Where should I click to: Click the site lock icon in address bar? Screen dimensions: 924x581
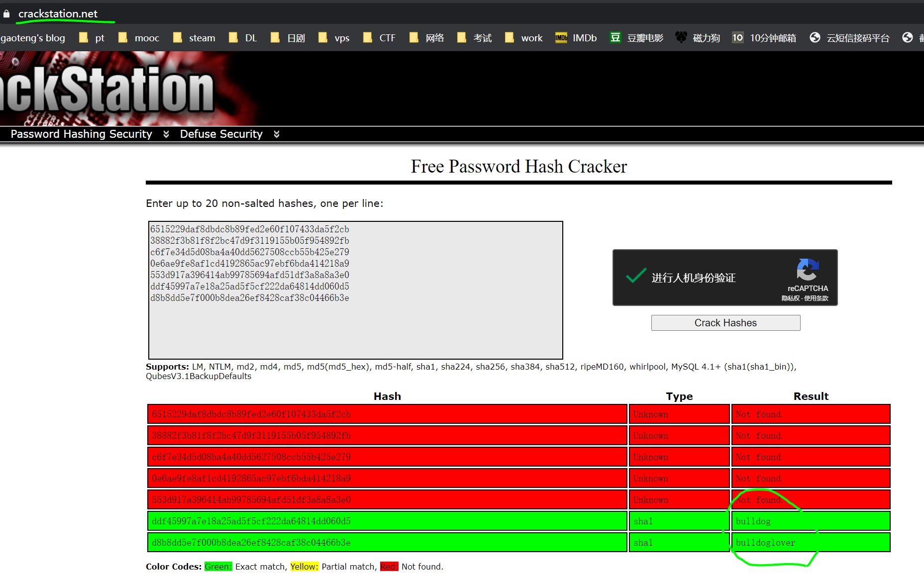click(6, 14)
